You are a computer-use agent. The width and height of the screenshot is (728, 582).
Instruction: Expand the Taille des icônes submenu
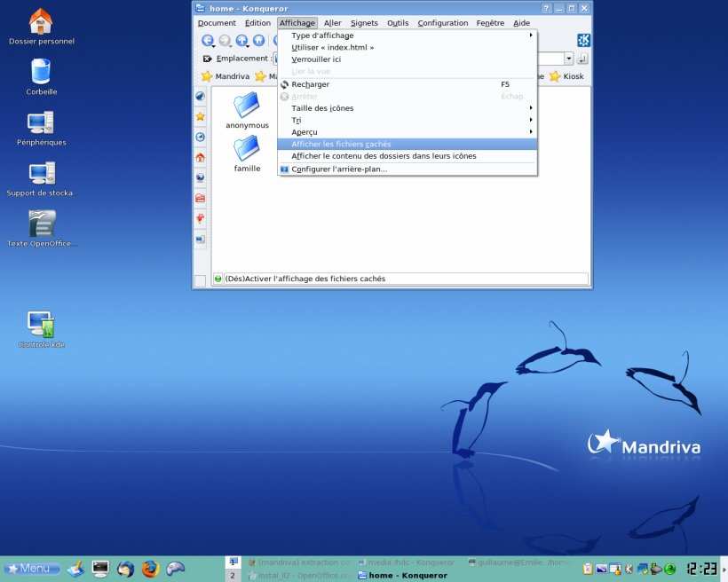(x=408, y=108)
